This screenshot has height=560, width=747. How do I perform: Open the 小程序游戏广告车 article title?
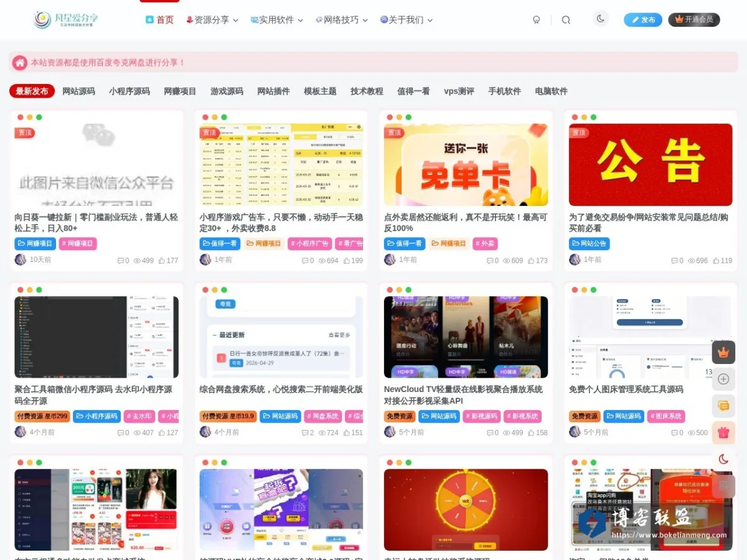click(281, 223)
